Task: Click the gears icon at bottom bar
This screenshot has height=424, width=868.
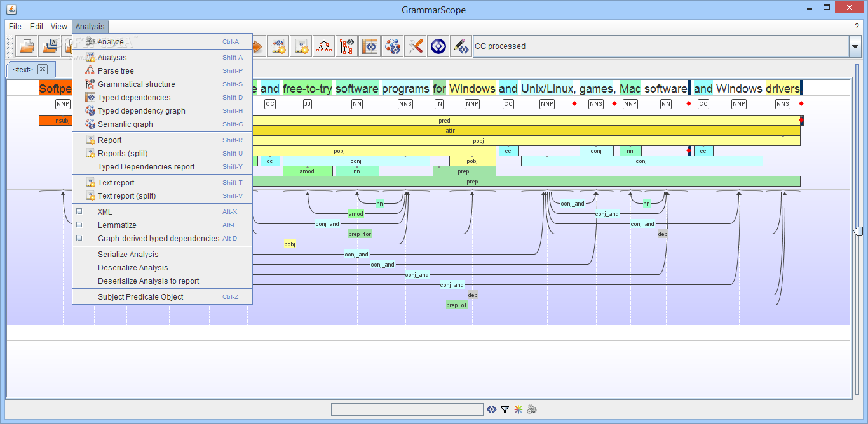Action: [x=532, y=409]
